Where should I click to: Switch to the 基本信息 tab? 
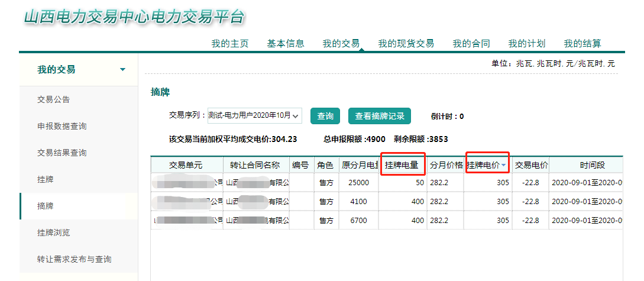click(x=286, y=43)
